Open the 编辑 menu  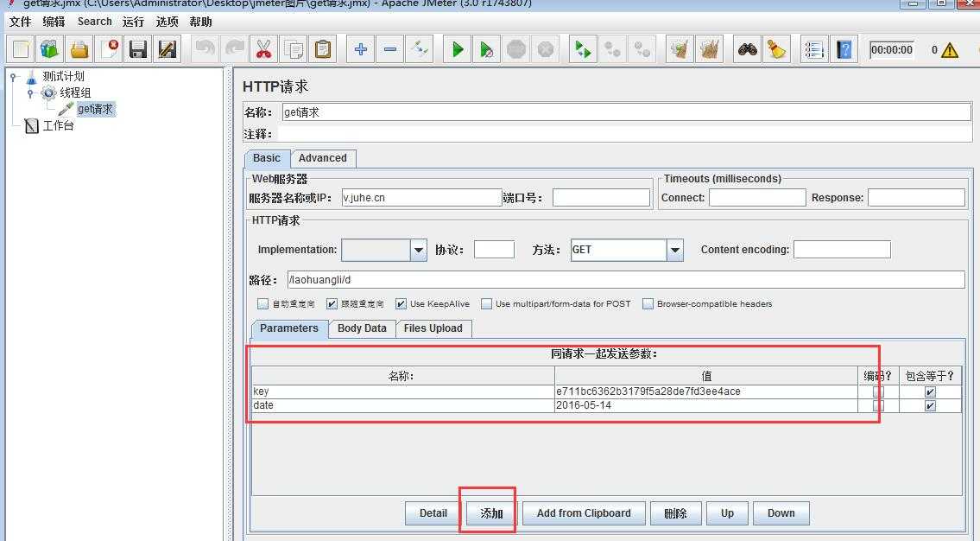click(54, 22)
